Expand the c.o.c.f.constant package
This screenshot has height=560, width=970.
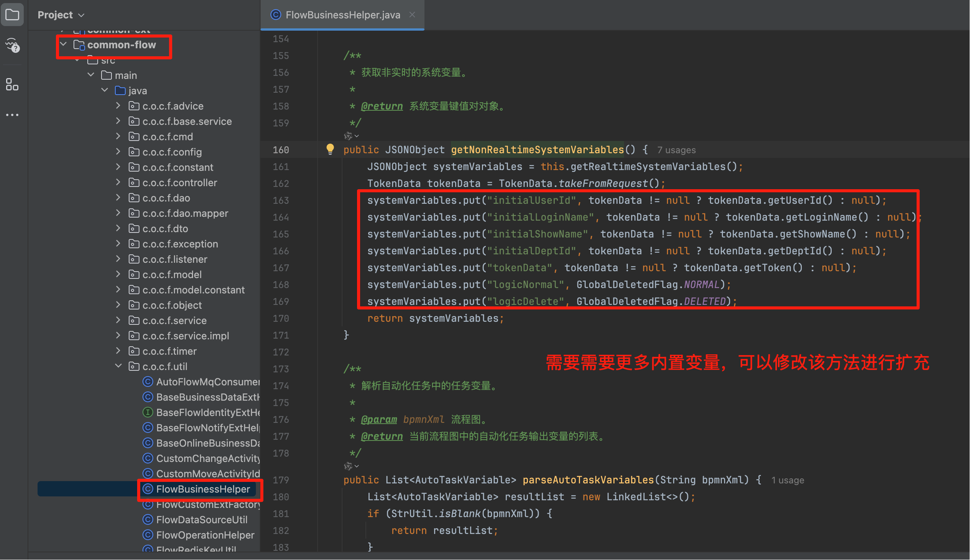[x=118, y=167]
